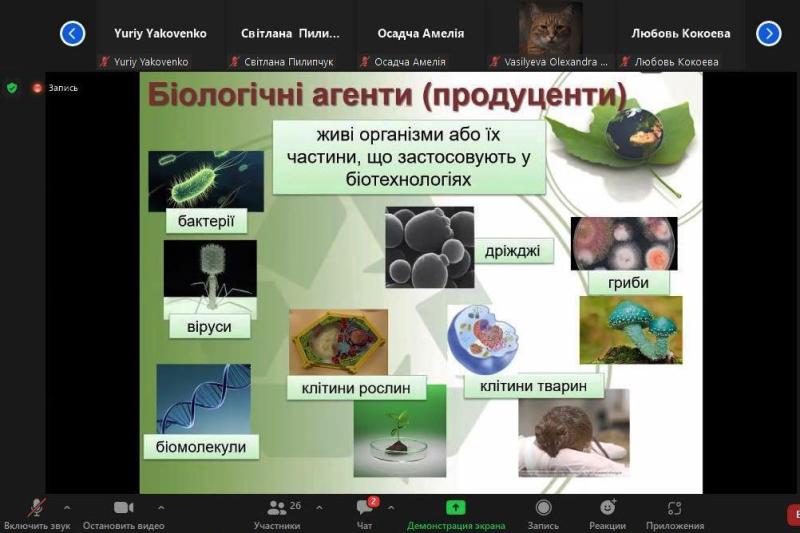Open the Реакции reactions menu

[607, 514]
